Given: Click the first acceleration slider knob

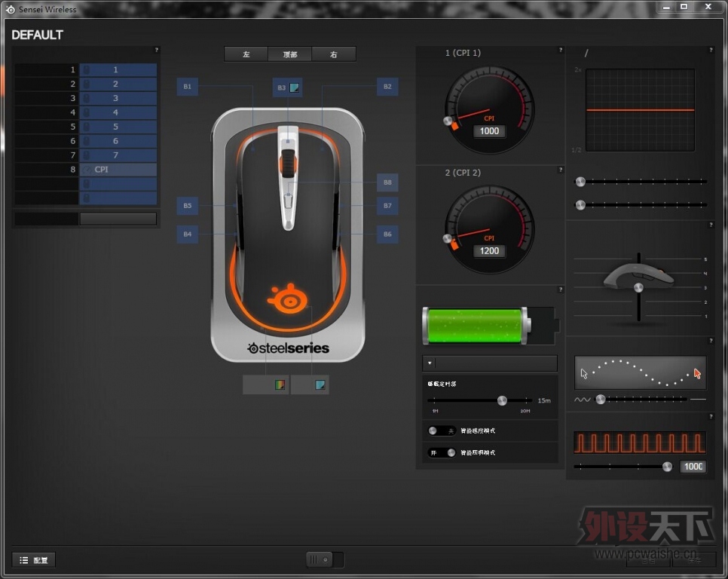Looking at the screenshot, I should [x=580, y=182].
